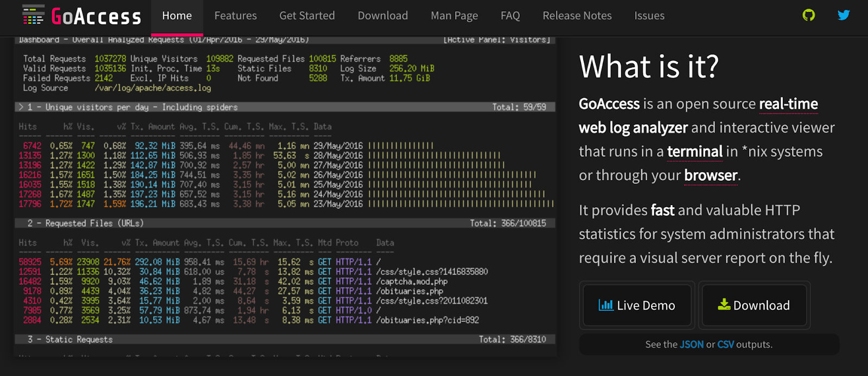This screenshot has width=868, height=376.
Task: Launch the Live Demo button
Action: coord(637,305)
